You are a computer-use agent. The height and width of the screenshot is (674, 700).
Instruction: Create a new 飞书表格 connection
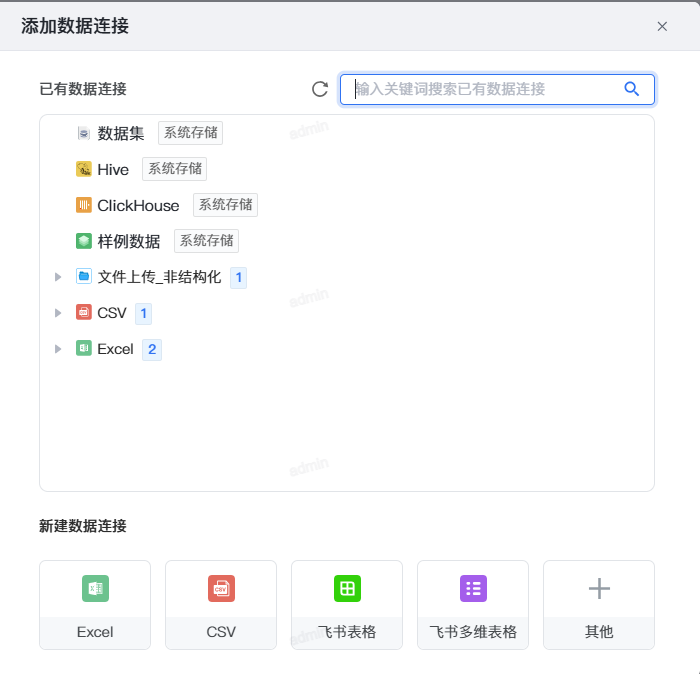[x=347, y=604]
